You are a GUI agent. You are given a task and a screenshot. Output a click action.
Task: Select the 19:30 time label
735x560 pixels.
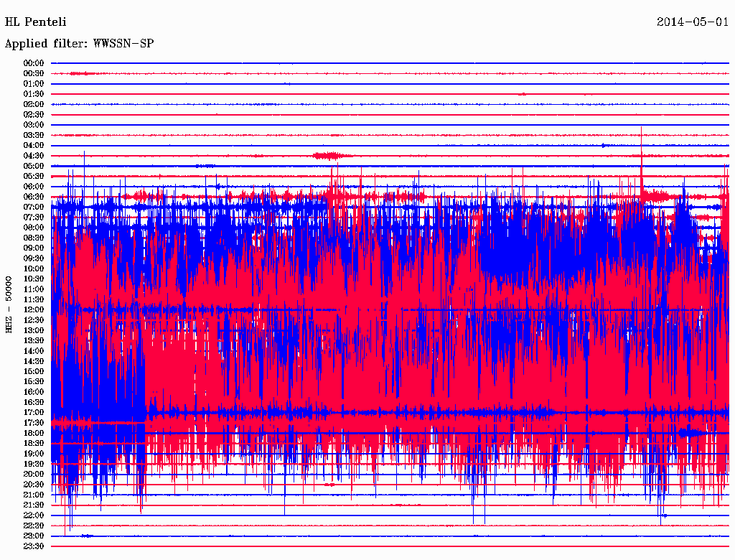(x=34, y=464)
